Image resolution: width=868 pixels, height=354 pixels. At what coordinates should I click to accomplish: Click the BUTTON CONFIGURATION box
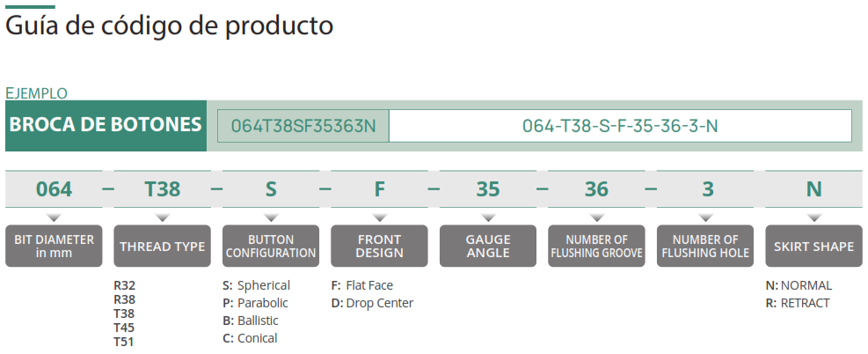tap(271, 246)
